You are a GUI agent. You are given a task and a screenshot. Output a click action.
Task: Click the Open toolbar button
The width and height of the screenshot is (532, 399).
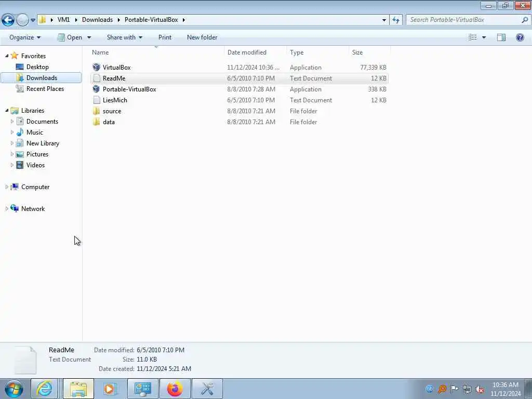pyautogui.click(x=70, y=37)
